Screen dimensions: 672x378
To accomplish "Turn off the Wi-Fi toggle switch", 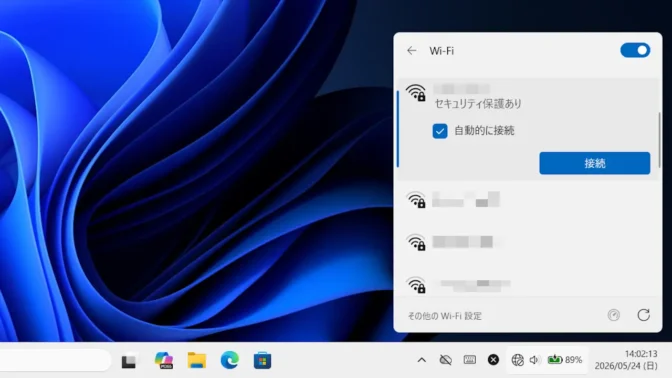I will tap(635, 50).
